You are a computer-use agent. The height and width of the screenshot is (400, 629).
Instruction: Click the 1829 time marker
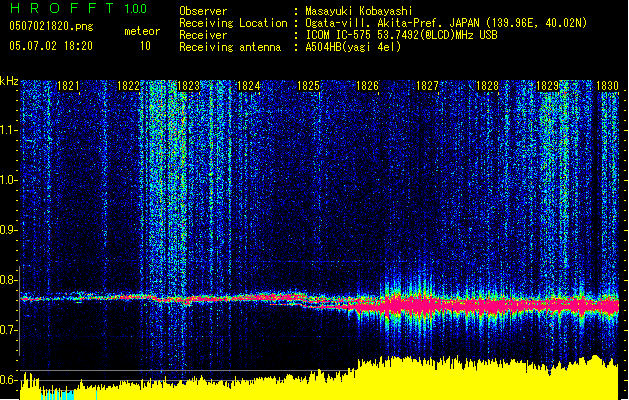547,86
